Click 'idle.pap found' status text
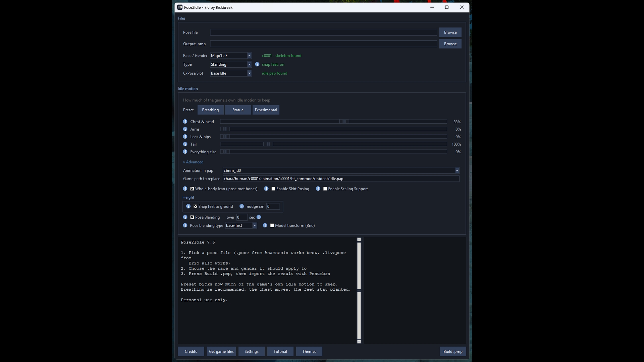Image resolution: width=644 pixels, height=362 pixels. point(274,73)
